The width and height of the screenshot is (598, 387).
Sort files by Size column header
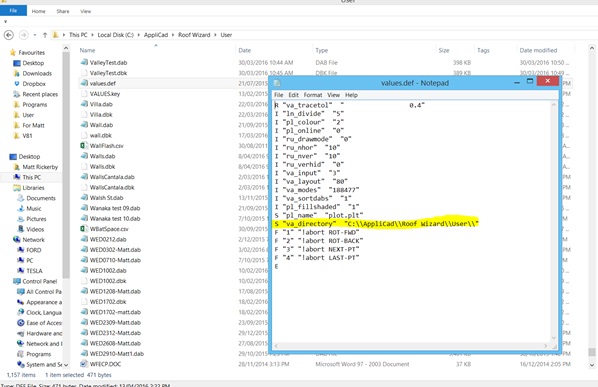(x=444, y=50)
